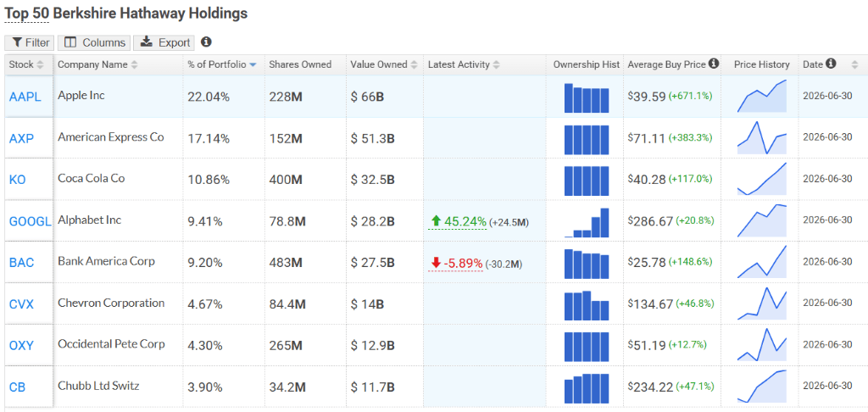This screenshot has height=412, width=868.
Task: Click the Price History header
Action: pyautogui.click(x=762, y=64)
